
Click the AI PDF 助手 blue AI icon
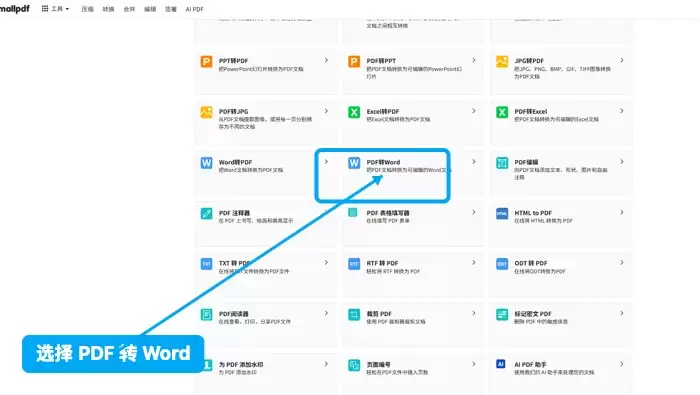tap(501, 364)
